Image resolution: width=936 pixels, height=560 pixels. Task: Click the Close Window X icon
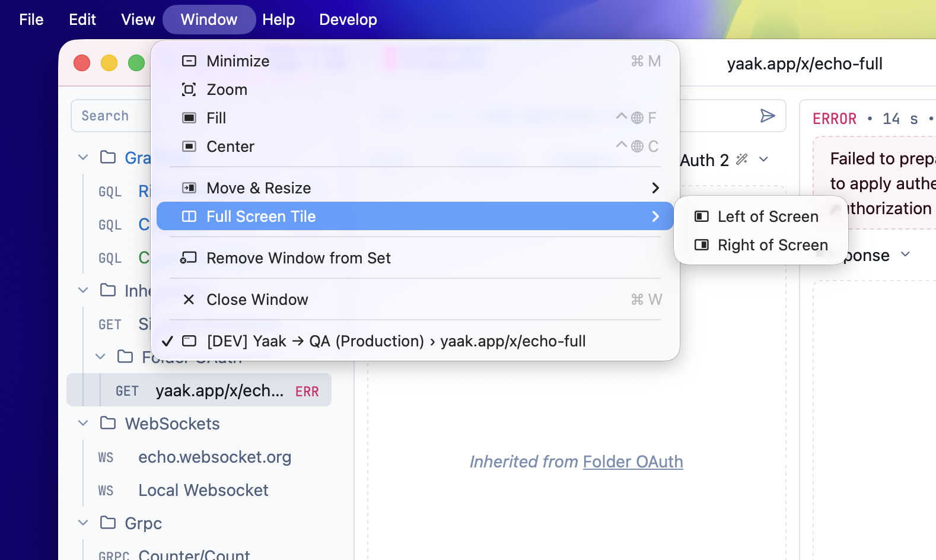coord(189,300)
